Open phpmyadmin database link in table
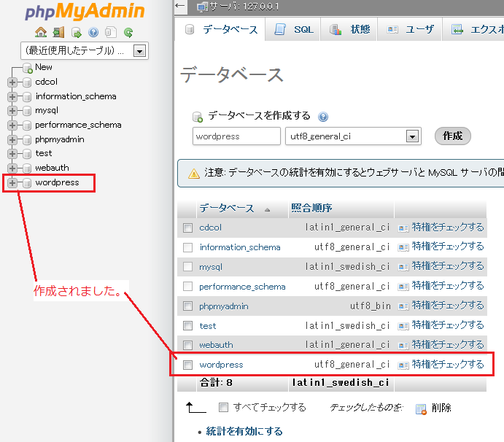This screenshot has height=442, width=504. point(224,306)
